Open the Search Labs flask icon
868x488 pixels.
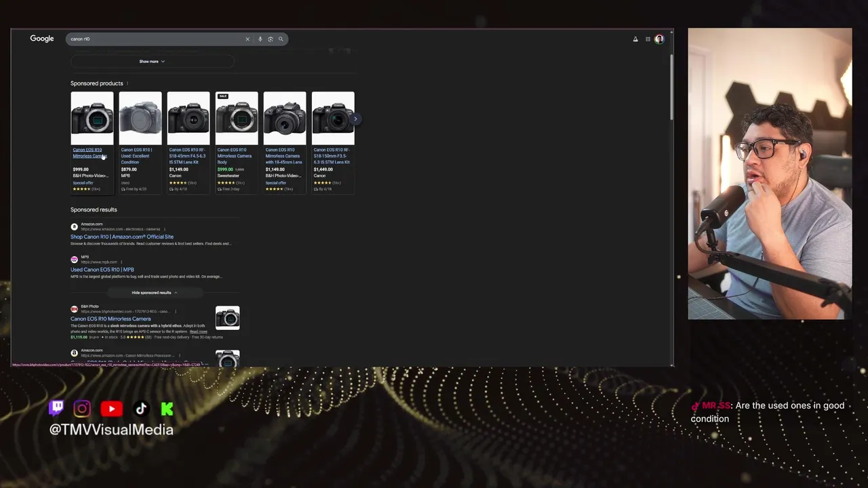pyautogui.click(x=635, y=39)
